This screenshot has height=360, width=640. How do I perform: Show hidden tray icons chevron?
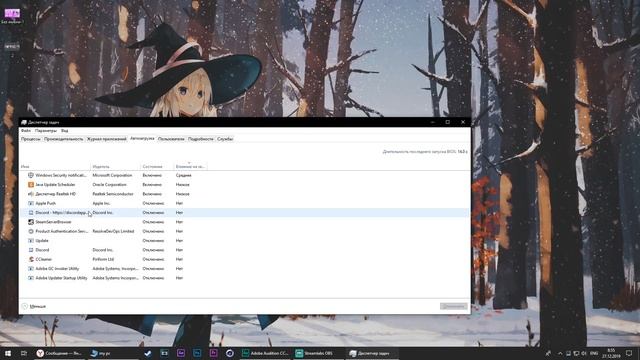tap(560, 353)
